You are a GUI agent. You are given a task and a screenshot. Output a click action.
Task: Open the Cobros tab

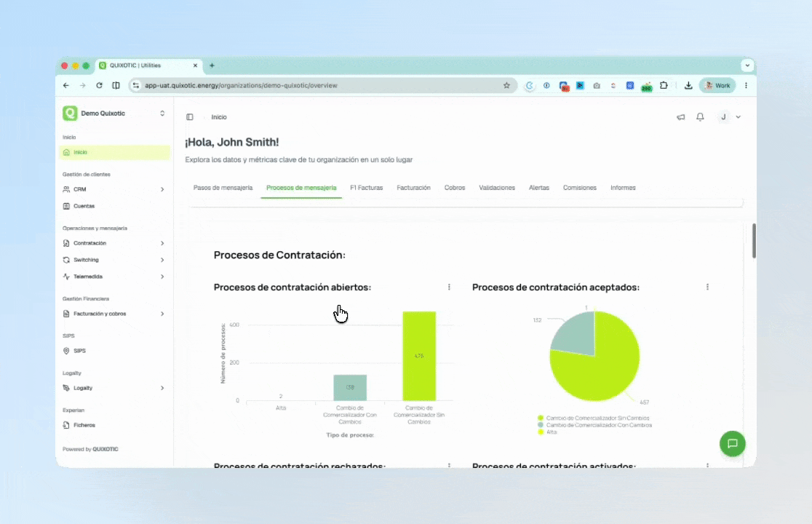455,188
